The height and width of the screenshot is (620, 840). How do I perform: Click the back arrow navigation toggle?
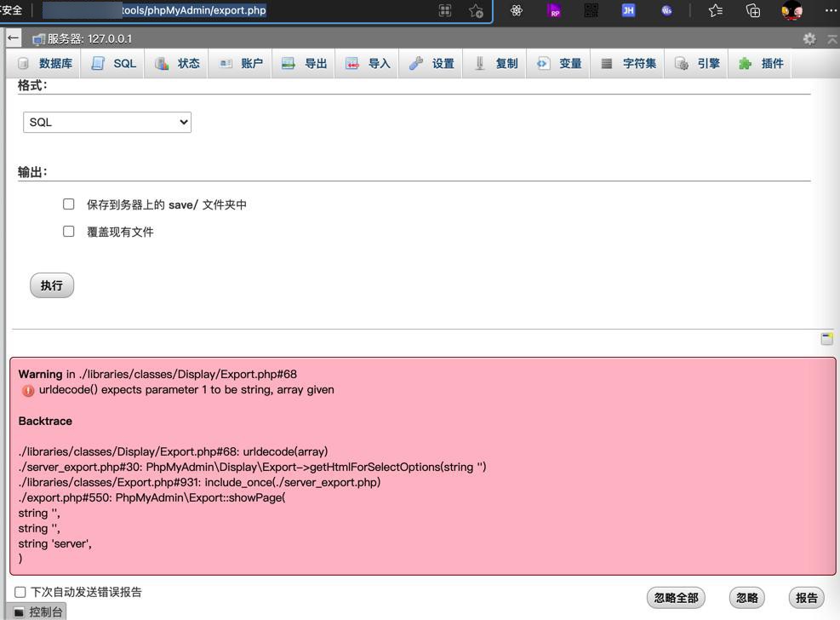(x=14, y=38)
